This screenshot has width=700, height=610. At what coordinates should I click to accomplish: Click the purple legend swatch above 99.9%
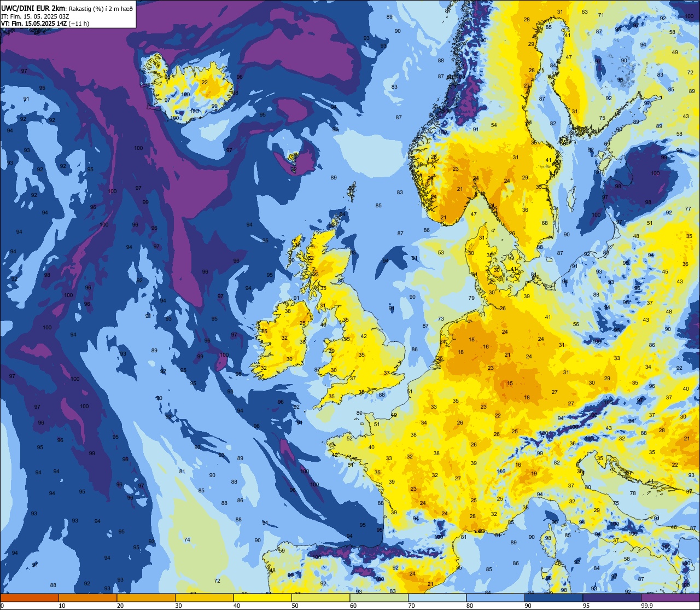click(x=670, y=597)
